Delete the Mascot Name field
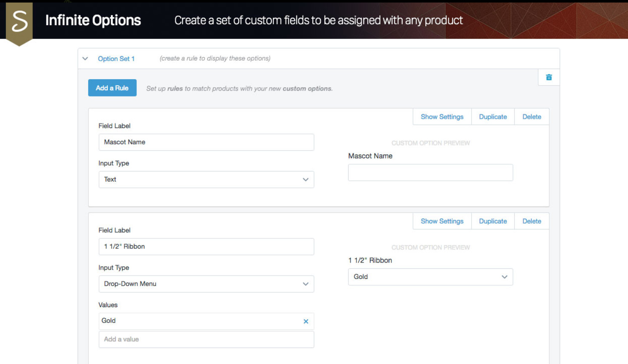The height and width of the screenshot is (364, 628). (x=531, y=117)
